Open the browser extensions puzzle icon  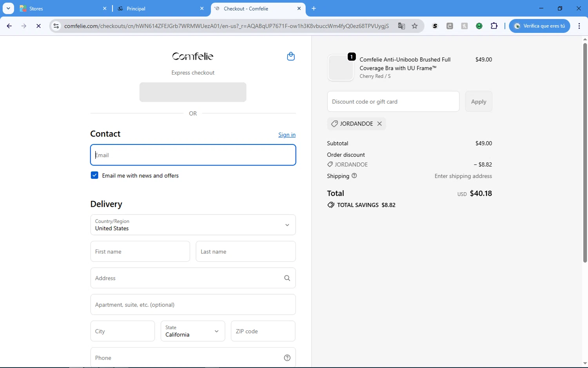(494, 26)
